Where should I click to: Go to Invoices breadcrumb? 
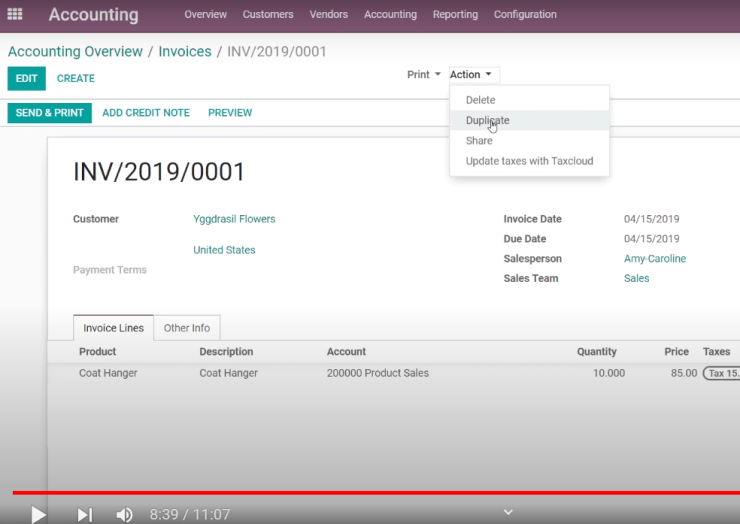(x=185, y=51)
